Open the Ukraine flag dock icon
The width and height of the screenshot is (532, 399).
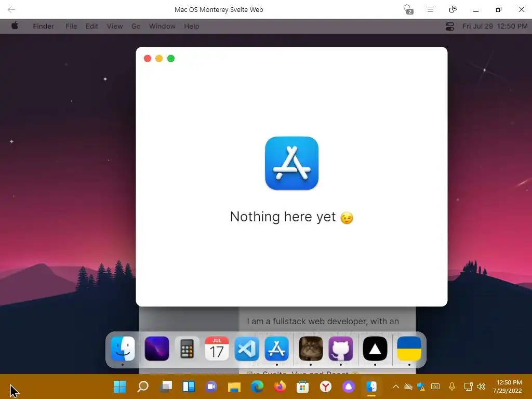pos(409,349)
